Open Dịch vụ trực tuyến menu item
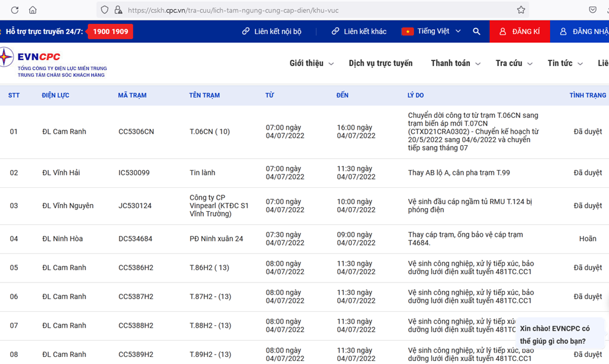The image size is (609, 364). 381,64
